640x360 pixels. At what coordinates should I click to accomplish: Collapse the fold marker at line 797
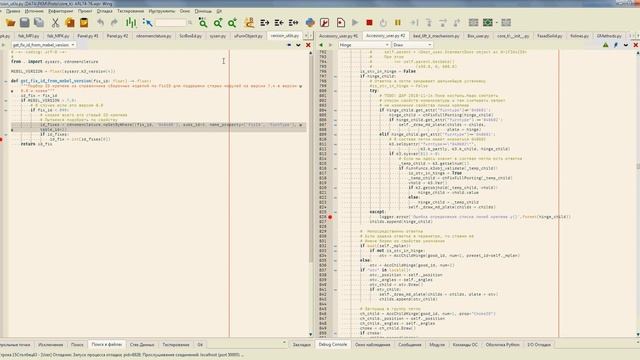pos(336,76)
